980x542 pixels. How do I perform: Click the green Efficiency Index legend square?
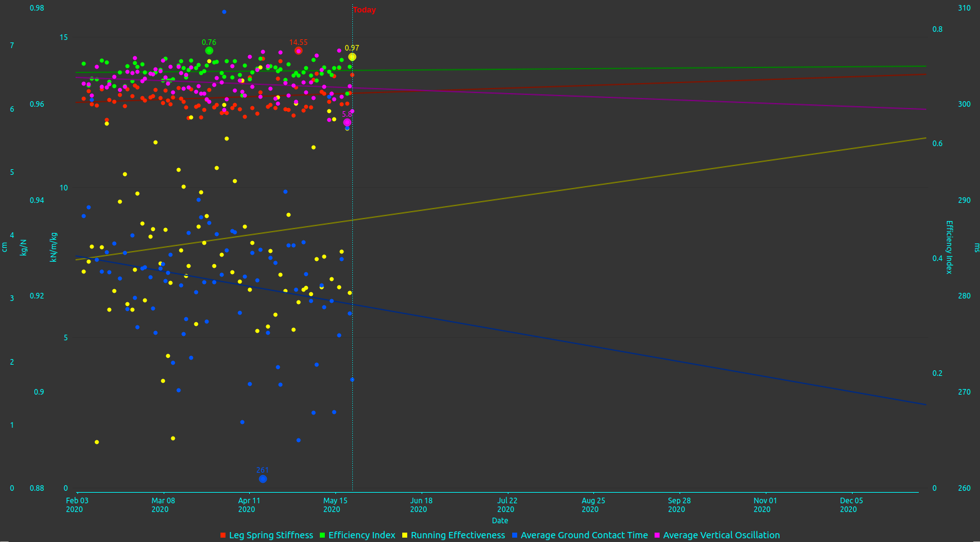coord(322,536)
